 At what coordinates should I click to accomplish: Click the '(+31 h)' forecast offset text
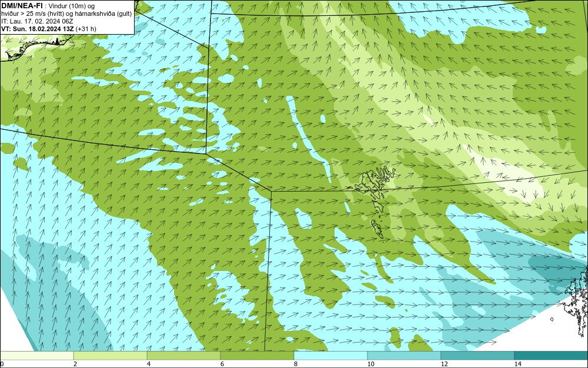coord(86,29)
